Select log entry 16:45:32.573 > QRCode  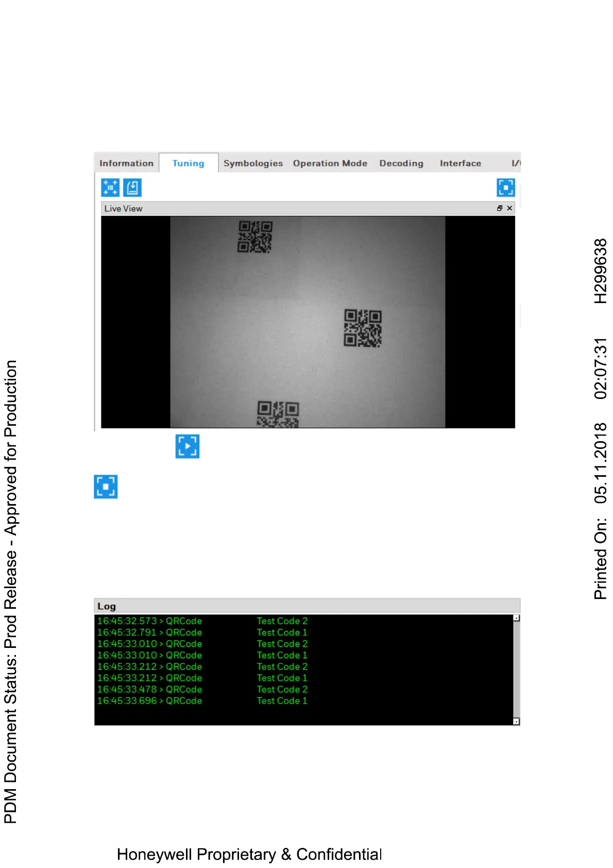click(149, 621)
